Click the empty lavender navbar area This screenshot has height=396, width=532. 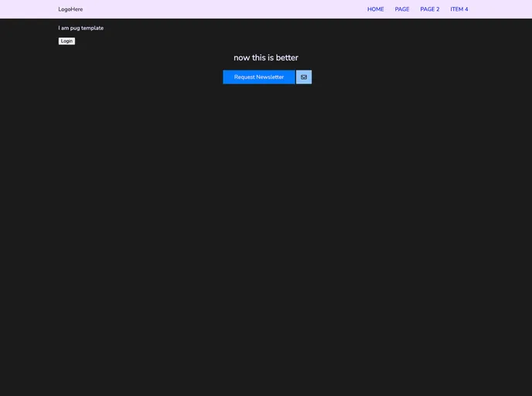point(224,9)
